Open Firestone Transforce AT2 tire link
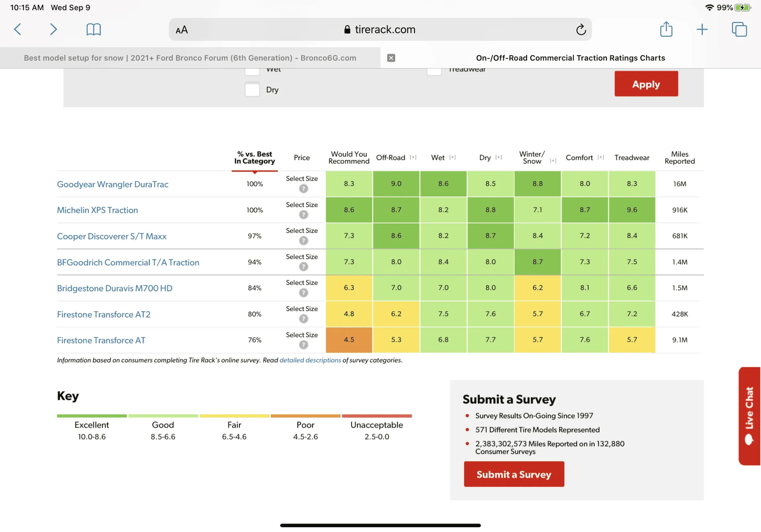761x532 pixels. click(x=104, y=314)
